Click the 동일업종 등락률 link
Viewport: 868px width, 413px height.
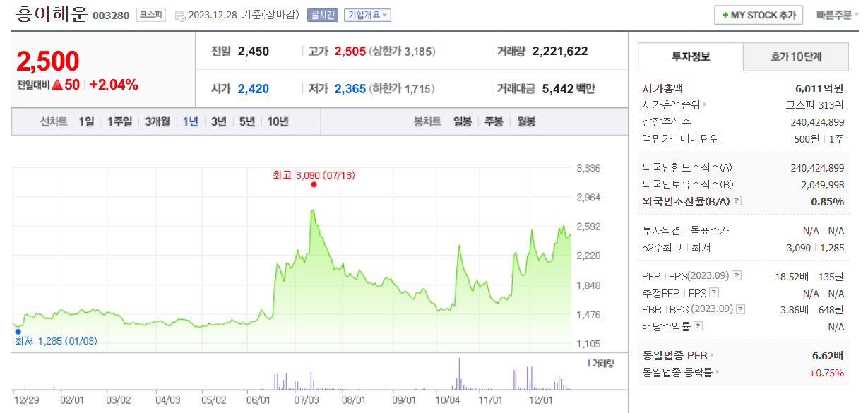(x=677, y=372)
